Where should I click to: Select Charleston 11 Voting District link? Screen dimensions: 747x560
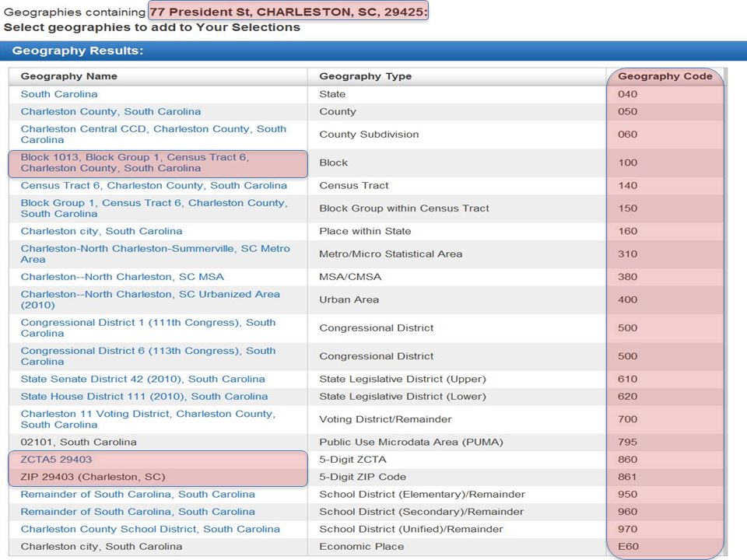(x=148, y=419)
